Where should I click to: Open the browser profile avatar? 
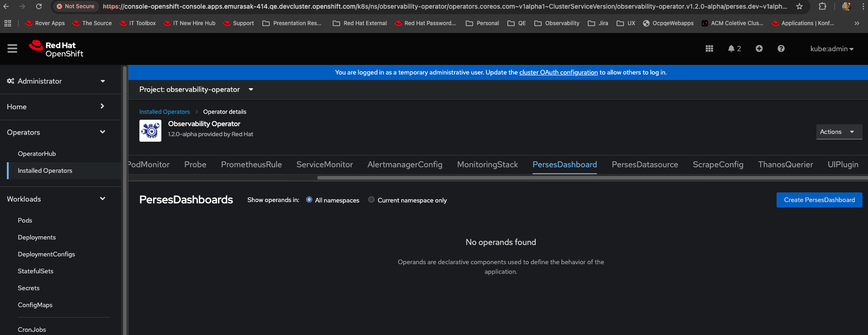click(847, 6)
